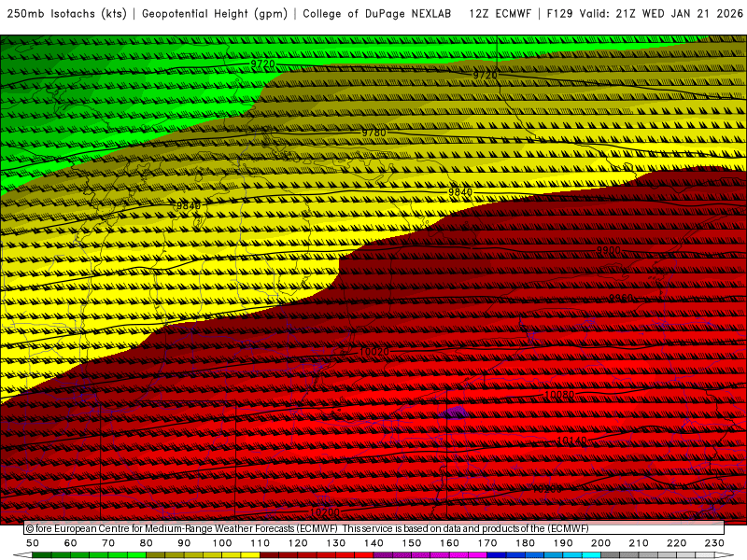Click the '50' value on the color scale
This screenshot has width=747, height=560.
point(33,543)
